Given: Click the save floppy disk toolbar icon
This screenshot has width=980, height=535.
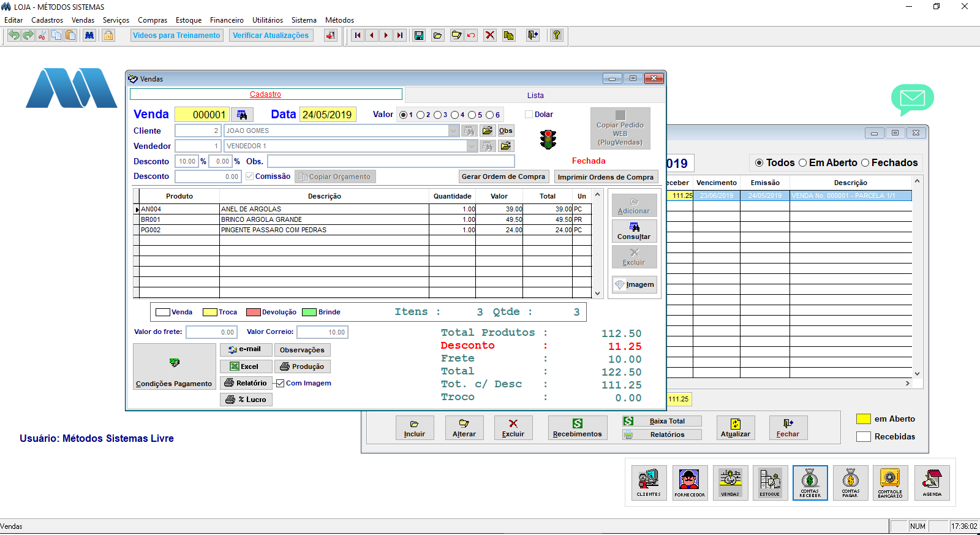Looking at the screenshot, I should point(419,36).
